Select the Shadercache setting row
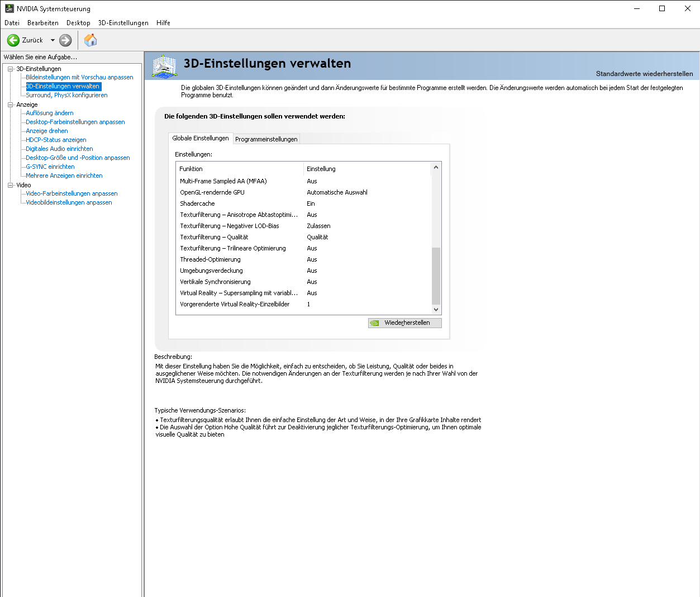Screen dimensions: 700x597 (x=304, y=203)
